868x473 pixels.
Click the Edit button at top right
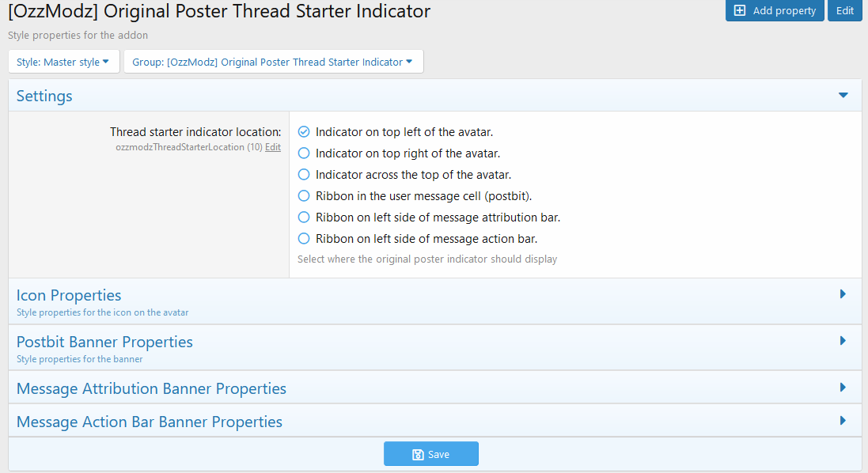point(844,11)
